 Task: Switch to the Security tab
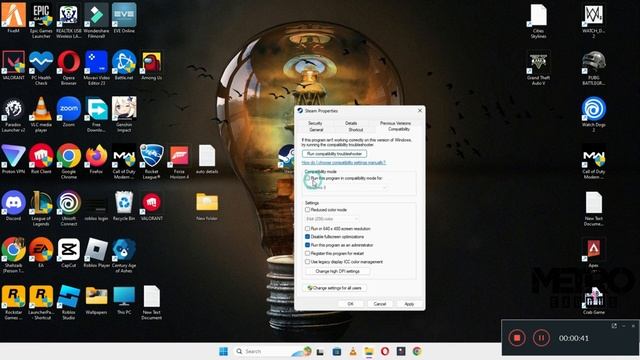(315, 123)
